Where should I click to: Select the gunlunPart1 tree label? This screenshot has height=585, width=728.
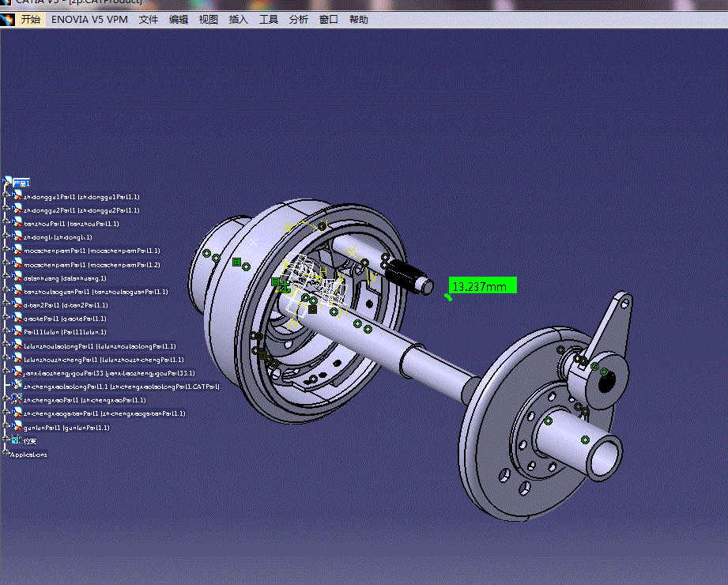67,428
